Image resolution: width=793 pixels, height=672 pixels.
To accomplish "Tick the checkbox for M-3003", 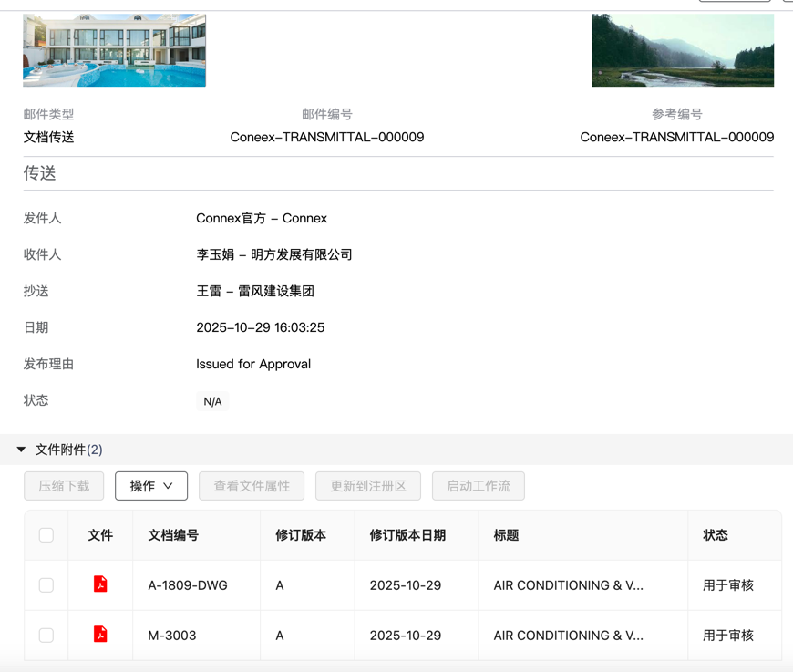I will click(46, 636).
